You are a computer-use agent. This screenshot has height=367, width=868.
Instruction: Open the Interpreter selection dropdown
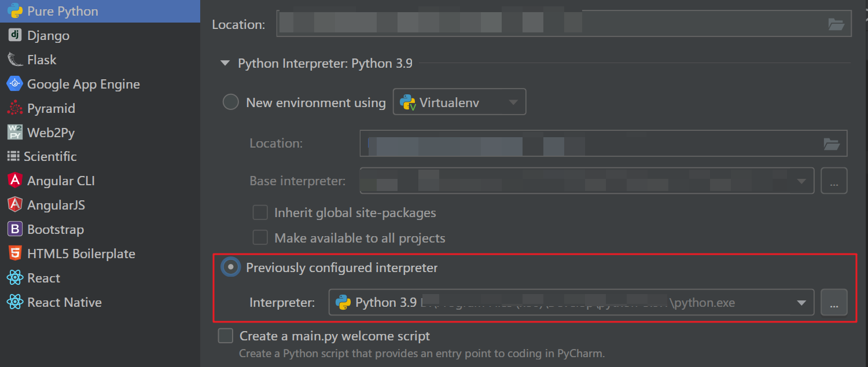point(801,302)
